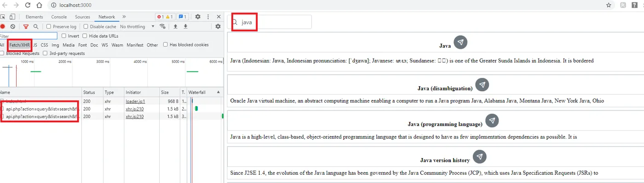
Task: Enable the Disable cache checkbox
Action: (x=86, y=27)
